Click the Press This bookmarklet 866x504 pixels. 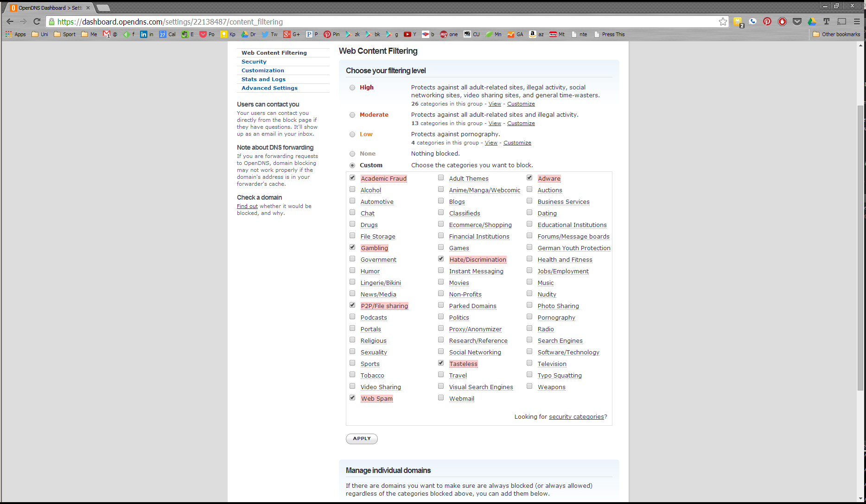pyautogui.click(x=610, y=34)
